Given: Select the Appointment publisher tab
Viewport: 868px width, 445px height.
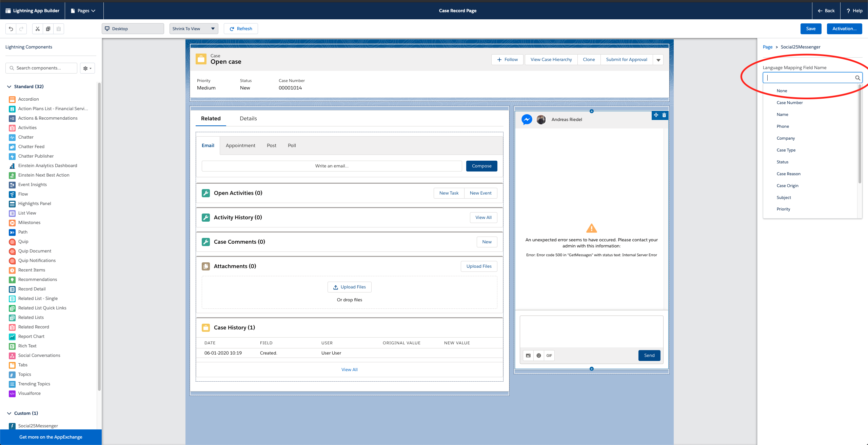Looking at the screenshot, I should click(240, 145).
